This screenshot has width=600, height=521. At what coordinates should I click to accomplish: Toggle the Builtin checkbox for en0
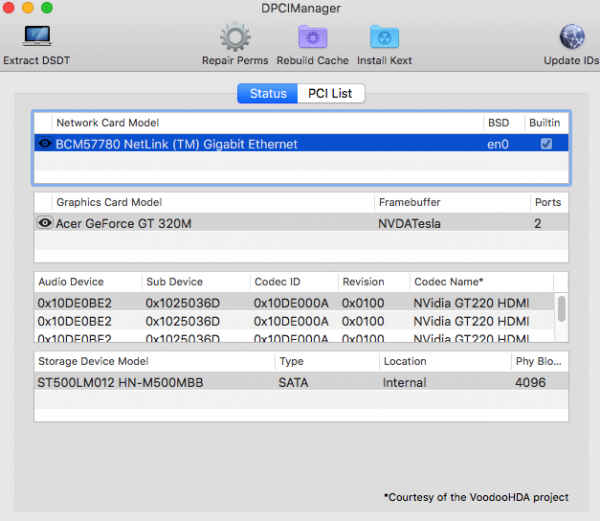click(545, 144)
